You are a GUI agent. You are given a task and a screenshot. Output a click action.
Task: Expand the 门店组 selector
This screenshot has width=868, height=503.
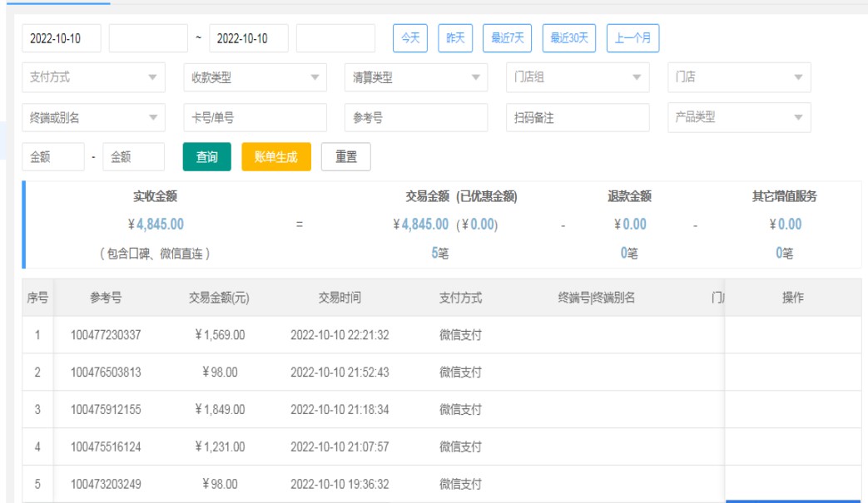578,77
